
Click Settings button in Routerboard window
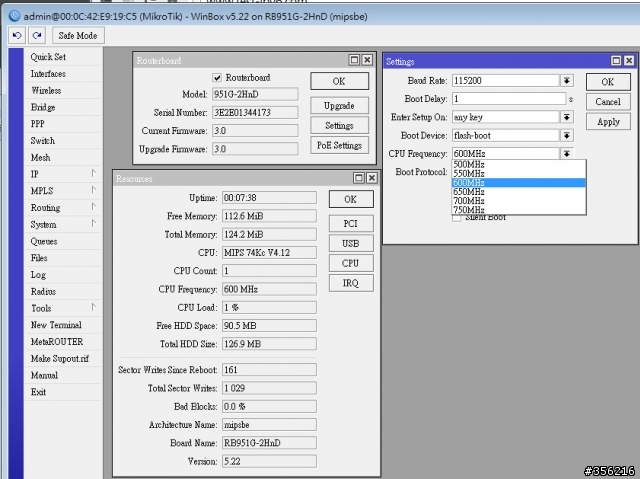pyautogui.click(x=339, y=125)
